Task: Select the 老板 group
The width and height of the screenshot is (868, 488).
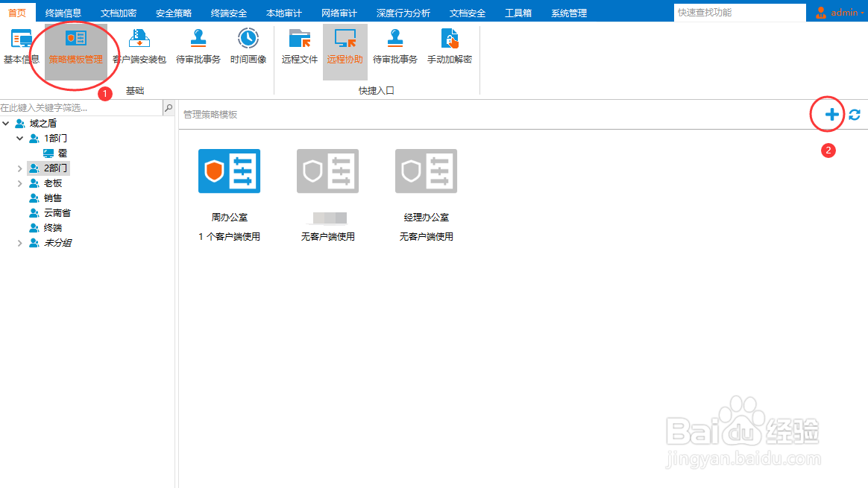Action: click(53, 183)
